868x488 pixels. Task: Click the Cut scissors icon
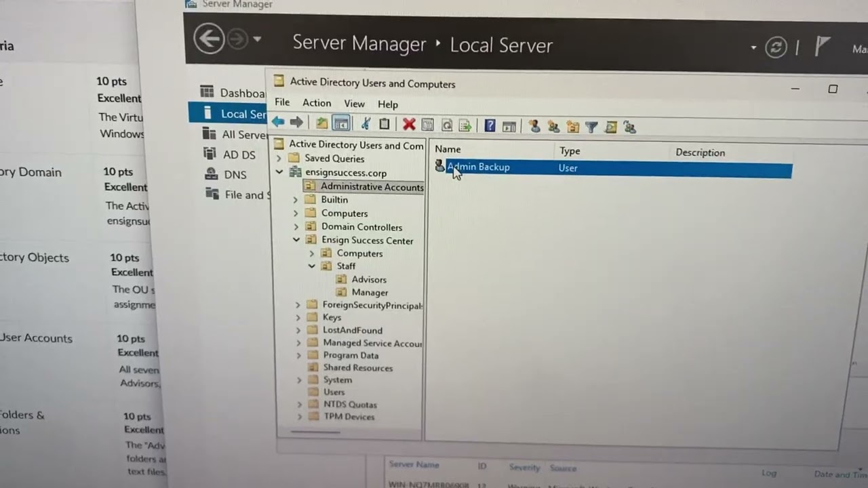tap(366, 123)
